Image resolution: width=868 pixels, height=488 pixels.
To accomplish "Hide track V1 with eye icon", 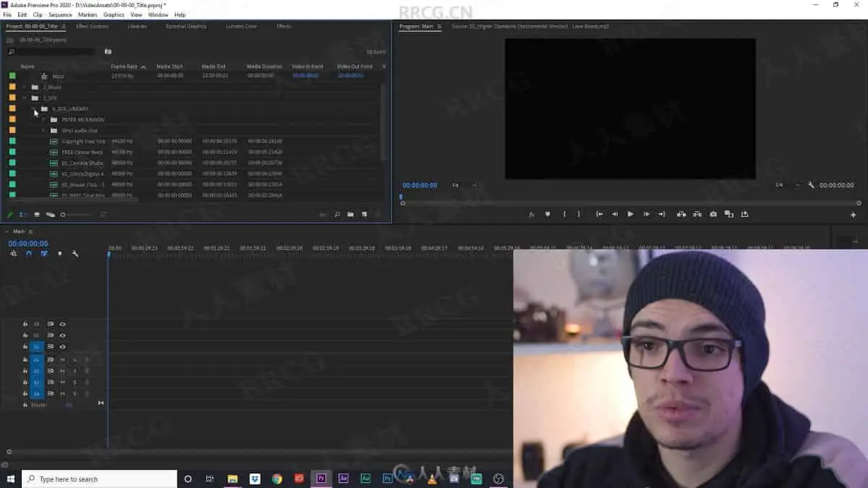I will pos(63,347).
